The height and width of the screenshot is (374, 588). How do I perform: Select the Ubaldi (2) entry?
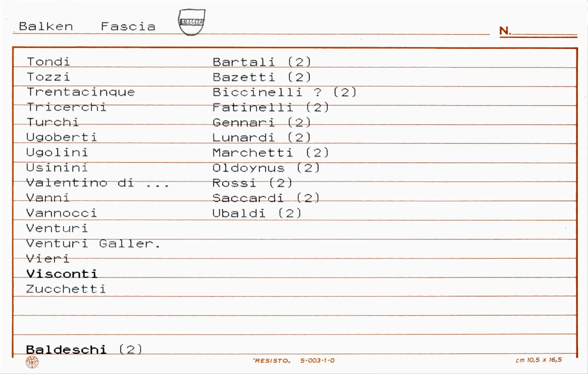[257, 213]
